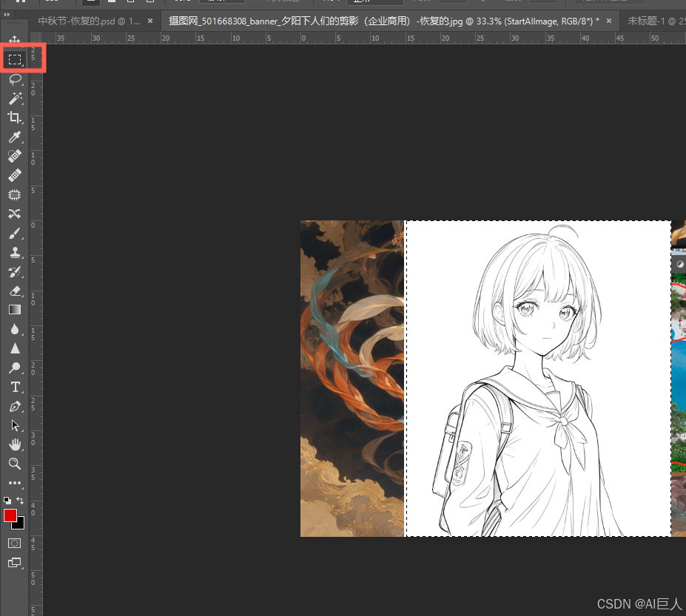Select the Content-Aware Move tool
Screen dimensions: 686x616
coord(15,214)
